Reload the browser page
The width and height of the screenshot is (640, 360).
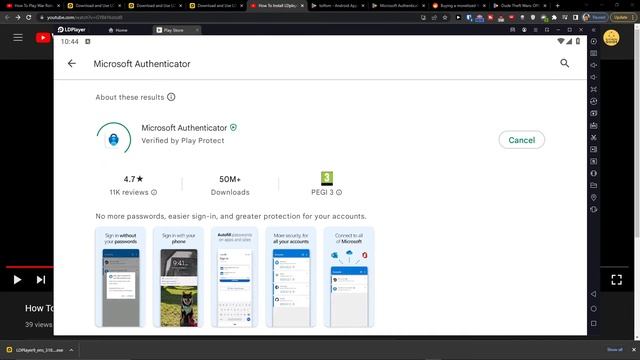[29, 18]
